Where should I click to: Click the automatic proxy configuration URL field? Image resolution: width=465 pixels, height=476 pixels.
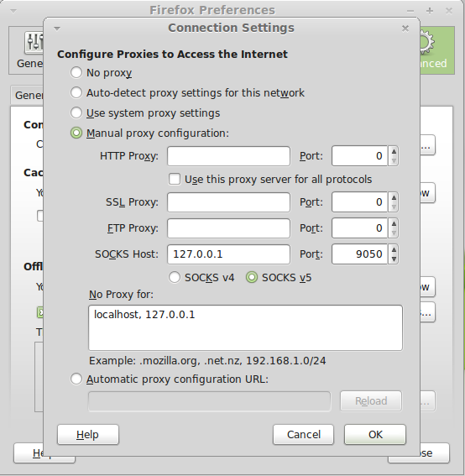tap(210, 401)
